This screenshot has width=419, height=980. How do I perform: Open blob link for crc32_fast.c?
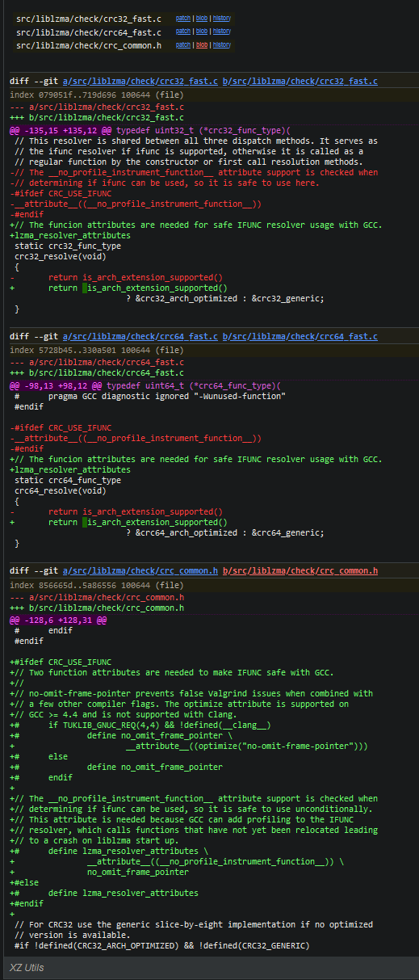pos(202,18)
